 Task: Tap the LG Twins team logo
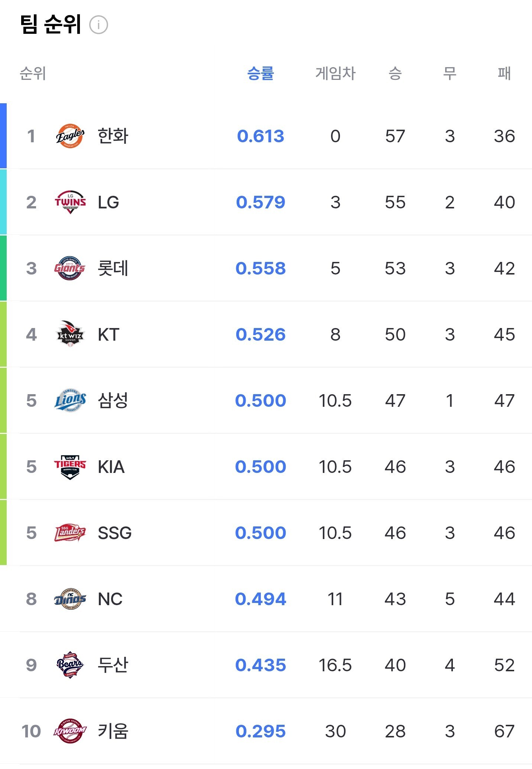(70, 202)
